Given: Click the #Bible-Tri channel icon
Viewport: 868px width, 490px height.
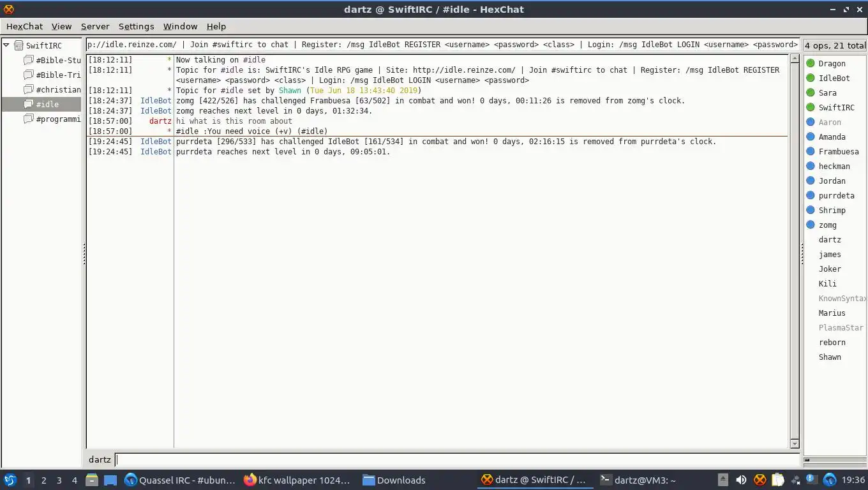Looking at the screenshot, I should click(x=29, y=75).
